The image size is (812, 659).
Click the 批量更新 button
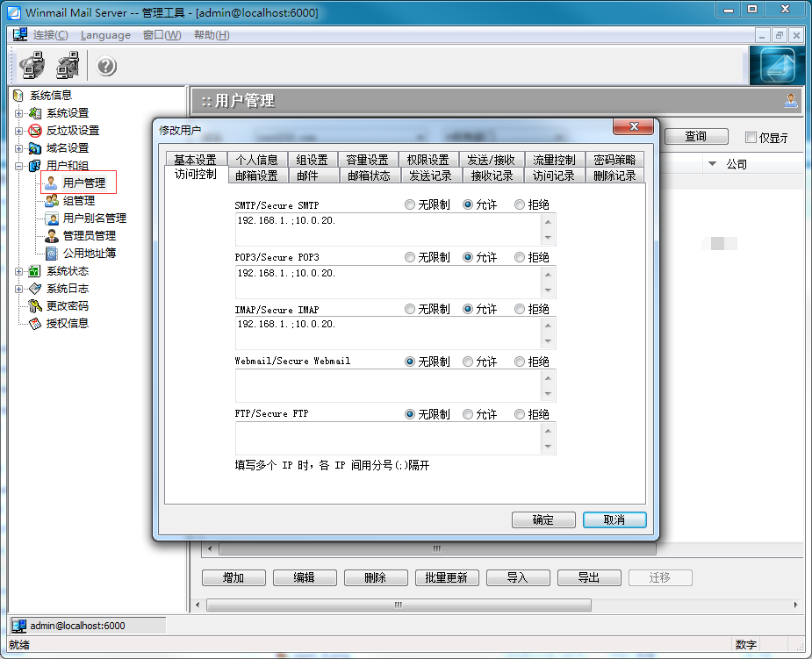pos(452,577)
